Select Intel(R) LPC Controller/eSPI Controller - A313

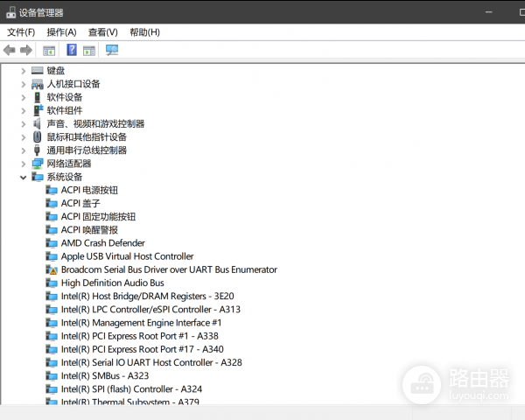(x=150, y=310)
